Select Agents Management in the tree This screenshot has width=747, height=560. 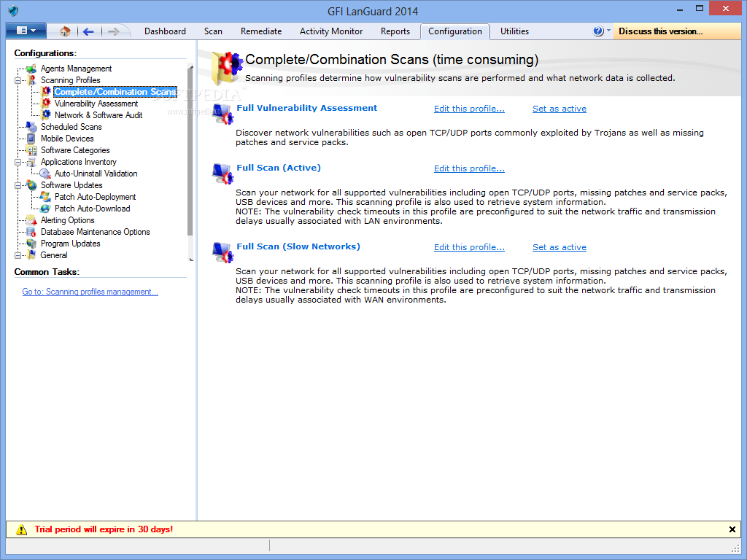coord(76,69)
